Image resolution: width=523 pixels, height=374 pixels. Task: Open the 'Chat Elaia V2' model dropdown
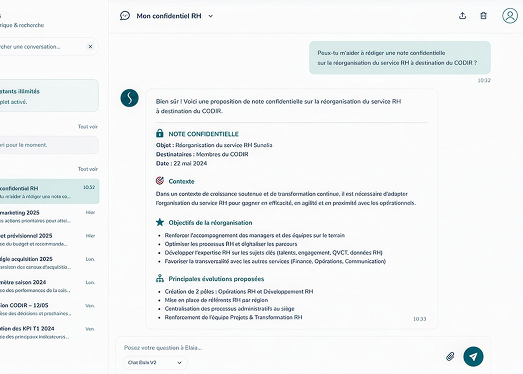(x=155, y=363)
